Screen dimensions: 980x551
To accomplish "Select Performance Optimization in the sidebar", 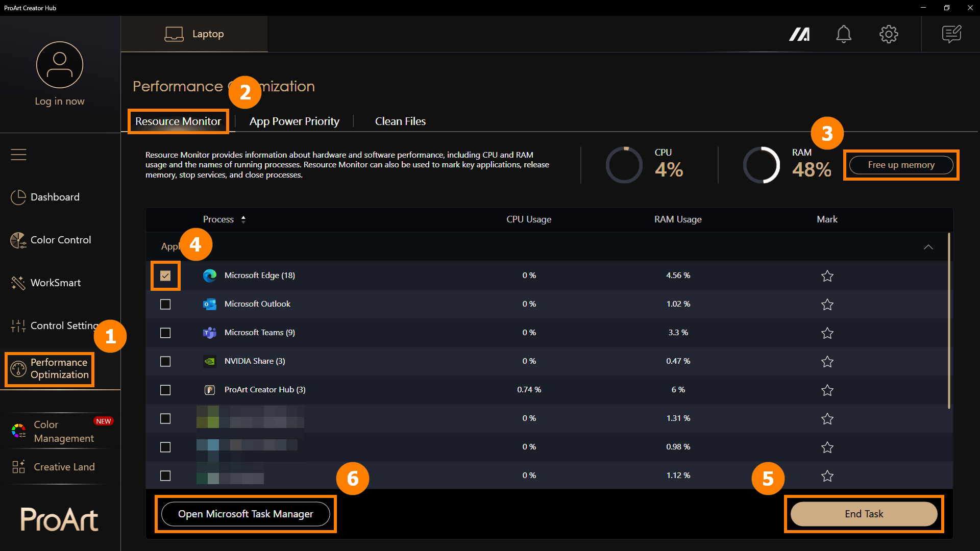I will click(50, 369).
